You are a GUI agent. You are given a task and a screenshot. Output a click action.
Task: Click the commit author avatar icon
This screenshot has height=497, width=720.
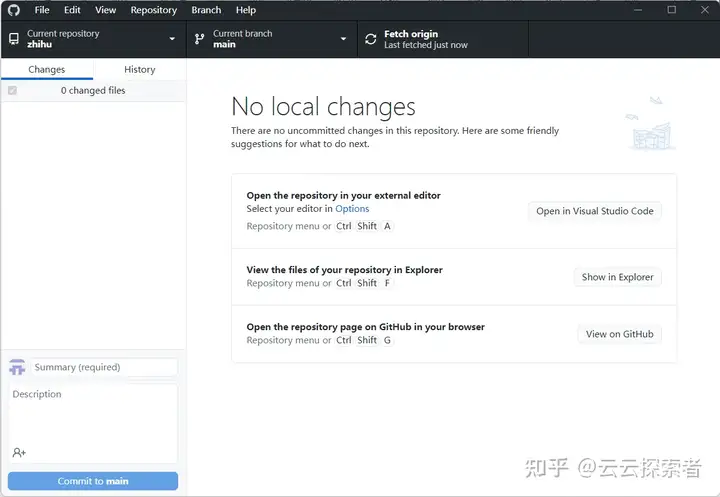[17, 367]
